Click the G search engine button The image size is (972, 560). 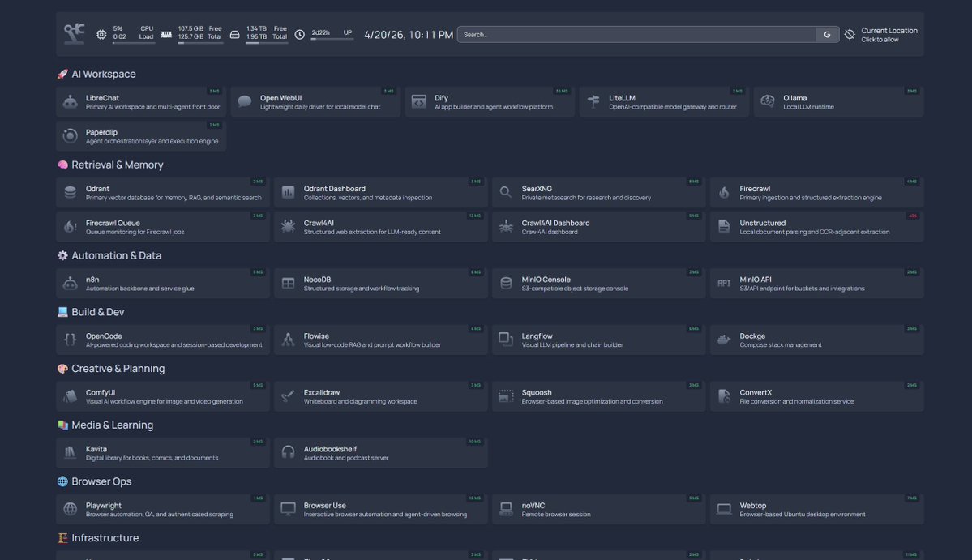[x=827, y=34]
